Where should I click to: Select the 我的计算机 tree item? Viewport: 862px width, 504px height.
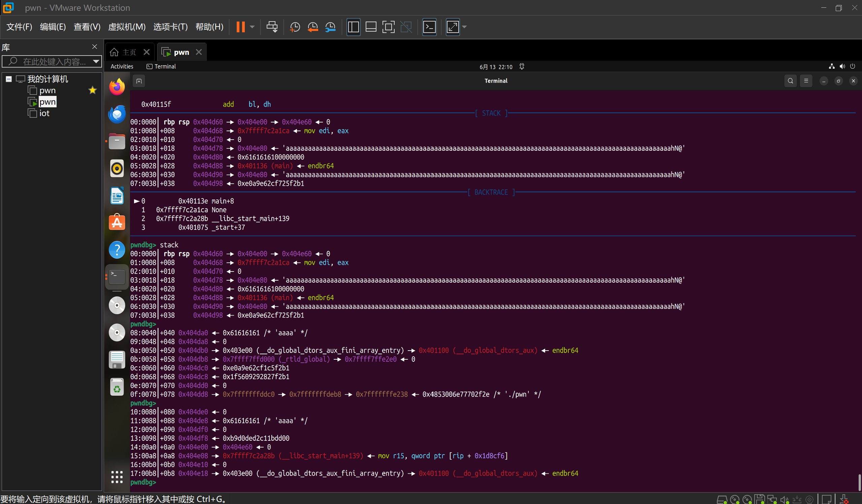(x=47, y=79)
